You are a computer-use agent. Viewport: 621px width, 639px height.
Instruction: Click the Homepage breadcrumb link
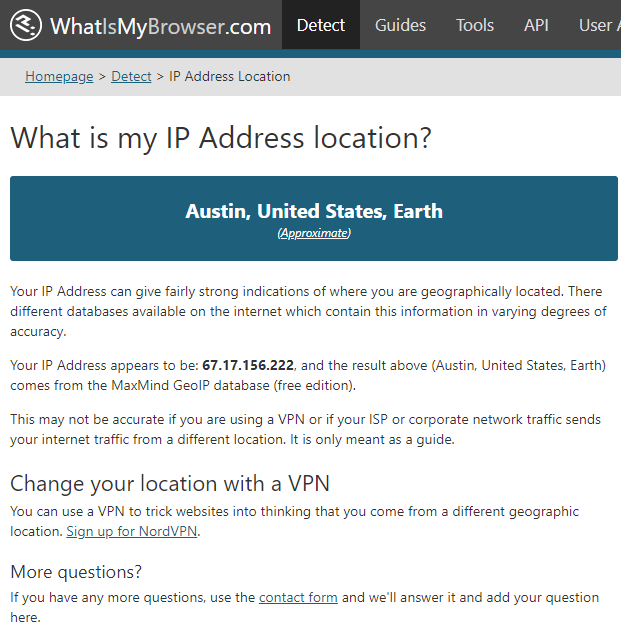(x=59, y=76)
